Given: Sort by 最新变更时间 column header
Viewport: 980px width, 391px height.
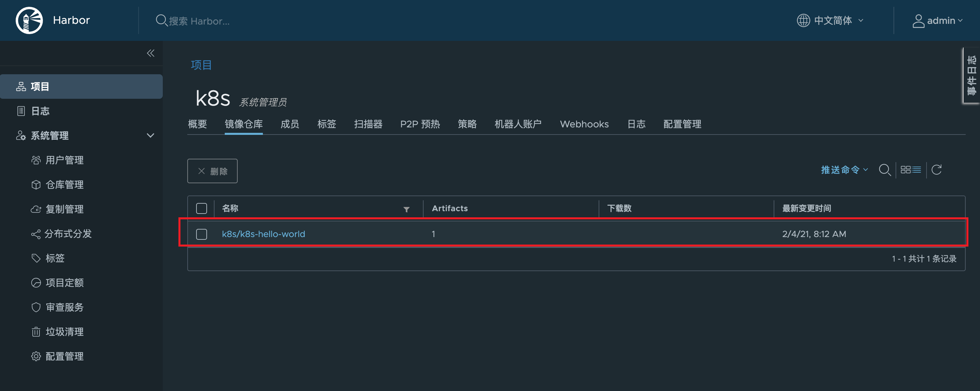Looking at the screenshot, I should point(806,208).
